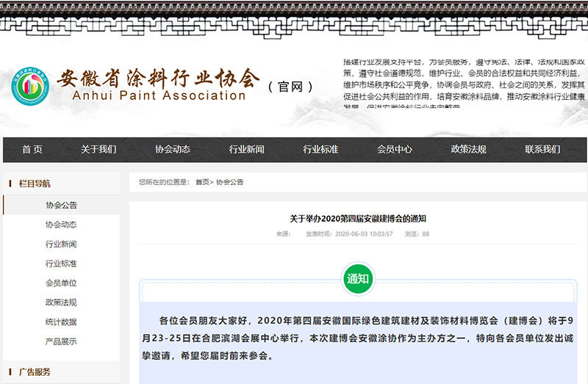Click 政策法规 in the left sidebar
The height and width of the screenshot is (384, 588).
point(61,303)
